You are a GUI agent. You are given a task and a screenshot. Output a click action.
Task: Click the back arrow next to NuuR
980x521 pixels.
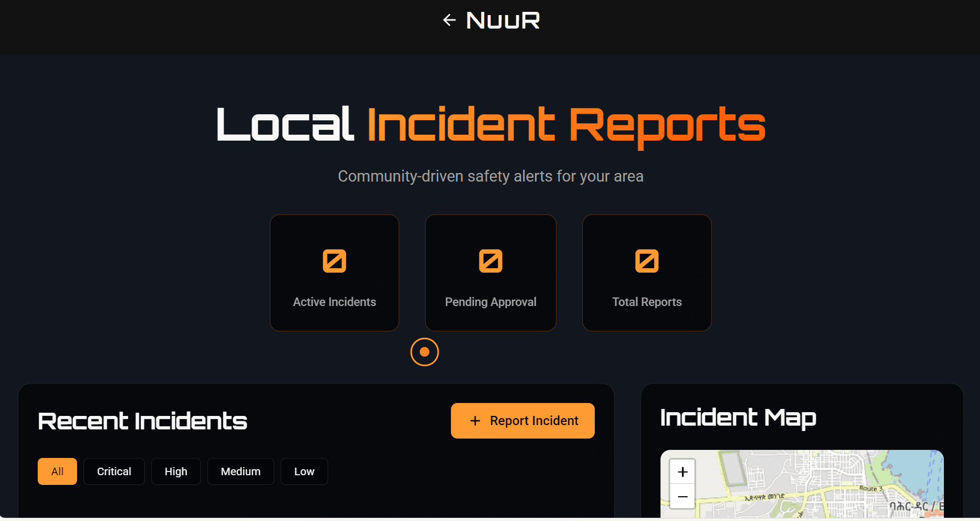(x=449, y=20)
